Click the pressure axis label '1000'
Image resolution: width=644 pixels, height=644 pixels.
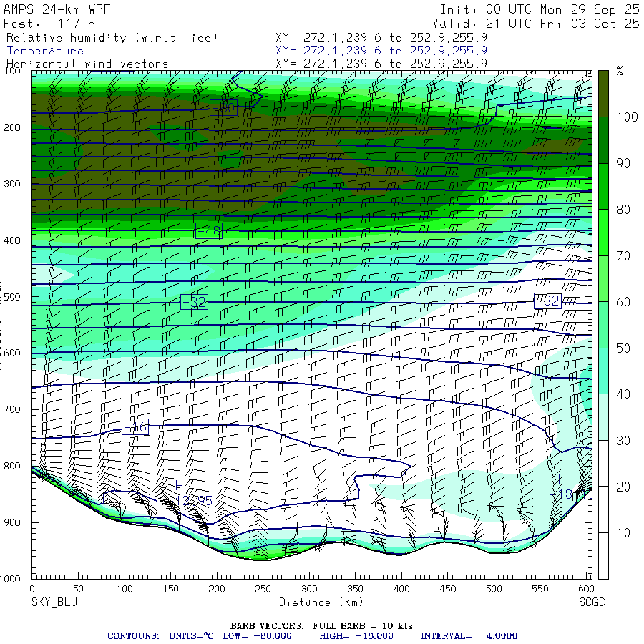coord(11,579)
